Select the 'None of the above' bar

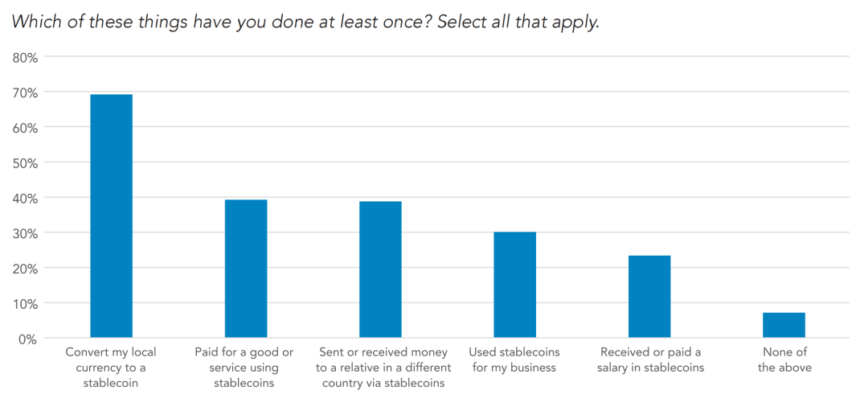(x=784, y=325)
